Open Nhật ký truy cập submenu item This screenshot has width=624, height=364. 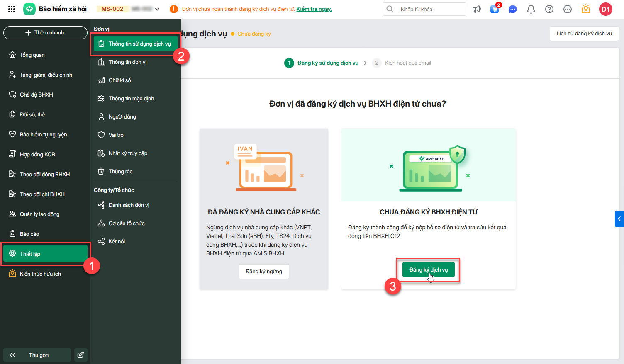(136, 153)
